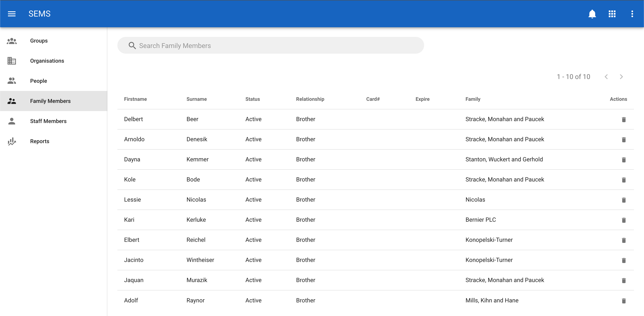Open the apps grid launcher
Image resolution: width=644 pixels, height=316 pixels.
[x=612, y=14]
